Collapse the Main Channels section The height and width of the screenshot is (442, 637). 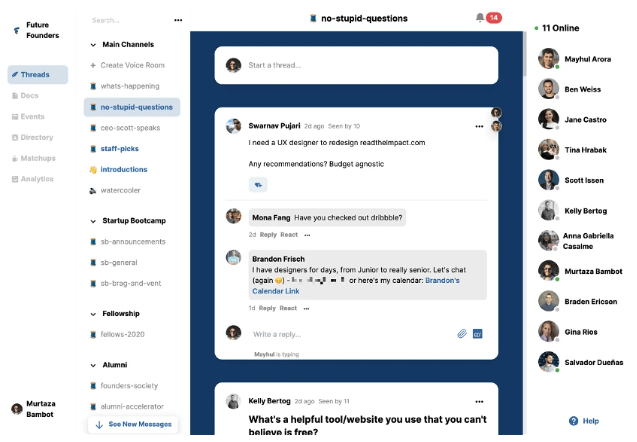(93, 45)
